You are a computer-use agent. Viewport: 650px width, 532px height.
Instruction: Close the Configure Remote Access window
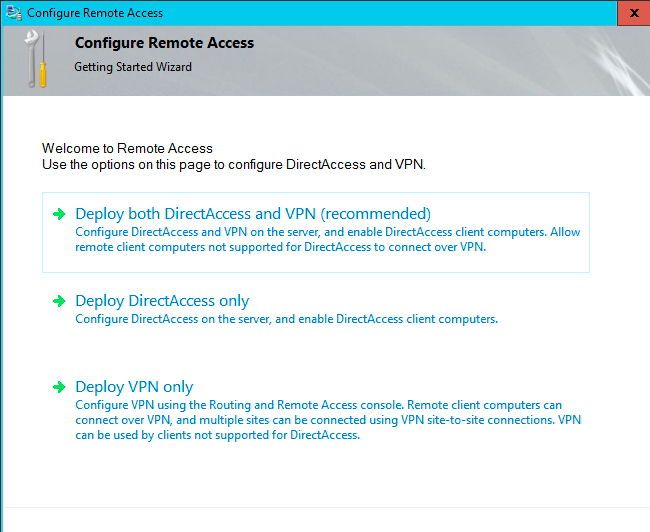point(633,13)
